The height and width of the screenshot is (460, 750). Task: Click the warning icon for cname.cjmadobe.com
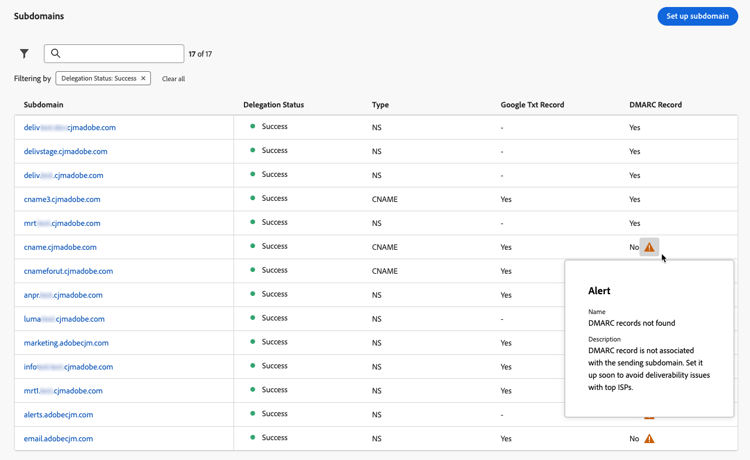point(649,247)
